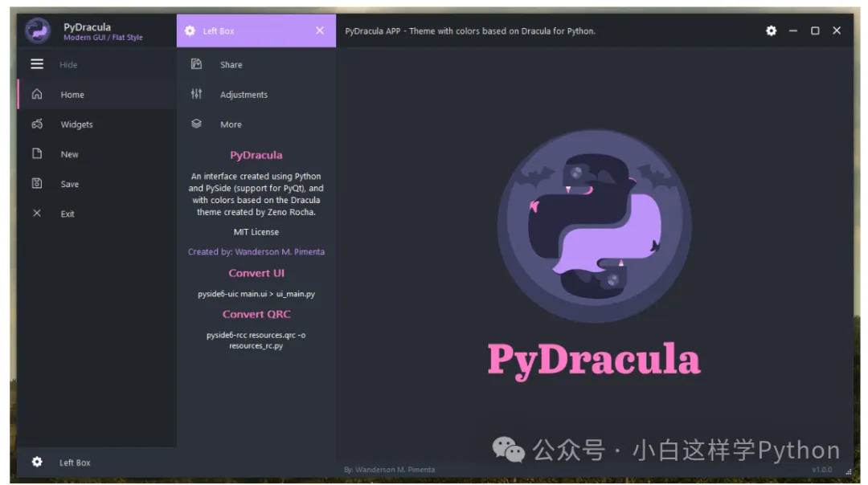
Task: Collapse sidebar with the Hide label
Action: [68, 65]
